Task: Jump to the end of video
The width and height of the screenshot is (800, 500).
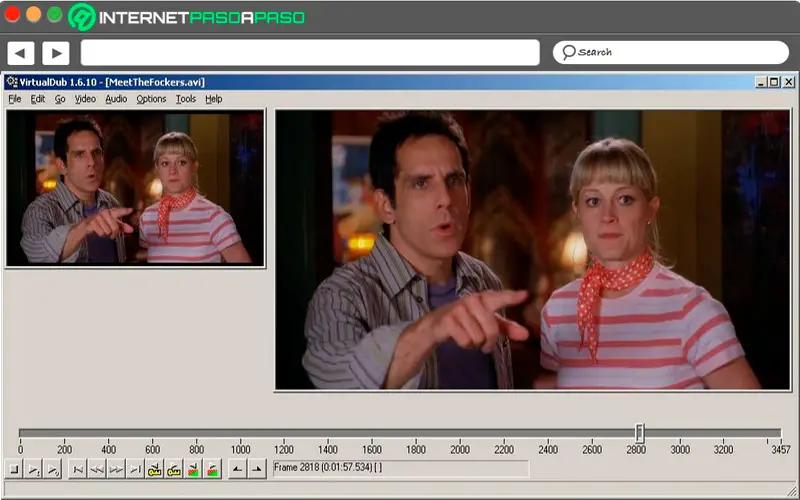Action: (x=135, y=469)
